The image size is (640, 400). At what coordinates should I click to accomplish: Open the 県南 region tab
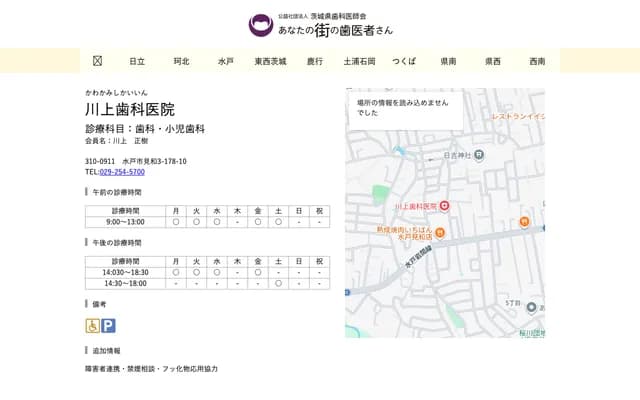click(448, 61)
